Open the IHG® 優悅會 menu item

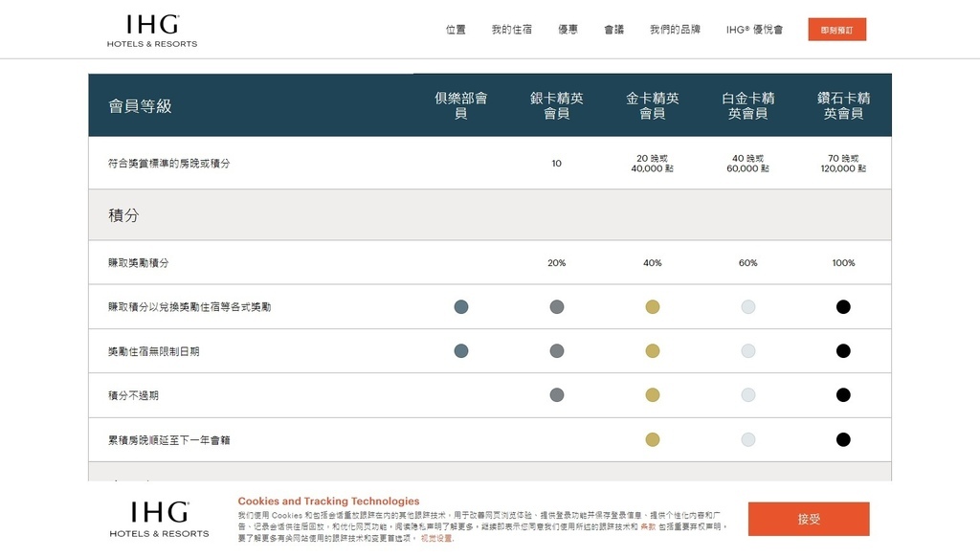click(x=754, y=30)
